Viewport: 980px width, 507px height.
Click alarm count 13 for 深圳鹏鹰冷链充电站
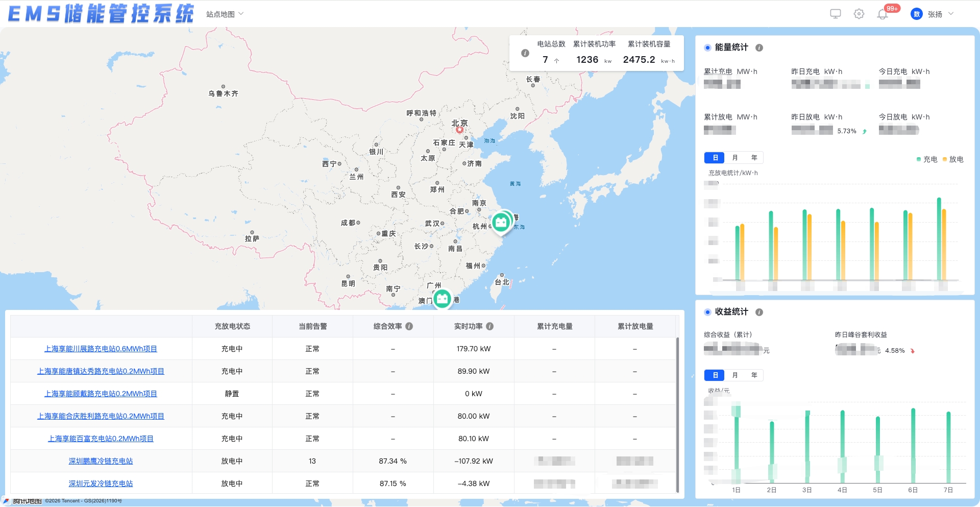pyautogui.click(x=312, y=461)
